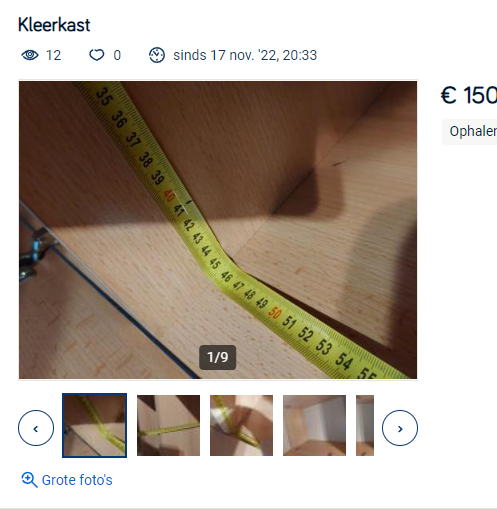Select the fourth thumbnail showing the empty wardrobe interior
The image size is (497, 509).
[x=314, y=425]
